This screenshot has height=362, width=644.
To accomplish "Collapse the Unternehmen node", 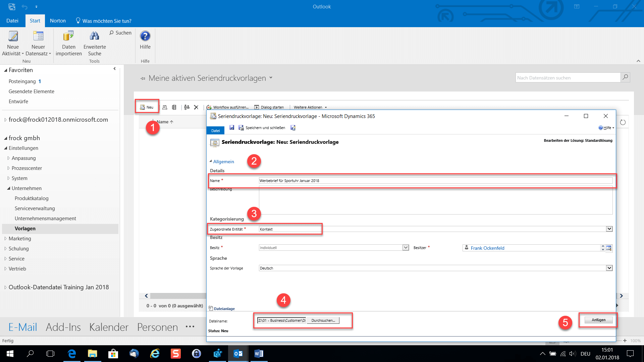I will 9,188.
